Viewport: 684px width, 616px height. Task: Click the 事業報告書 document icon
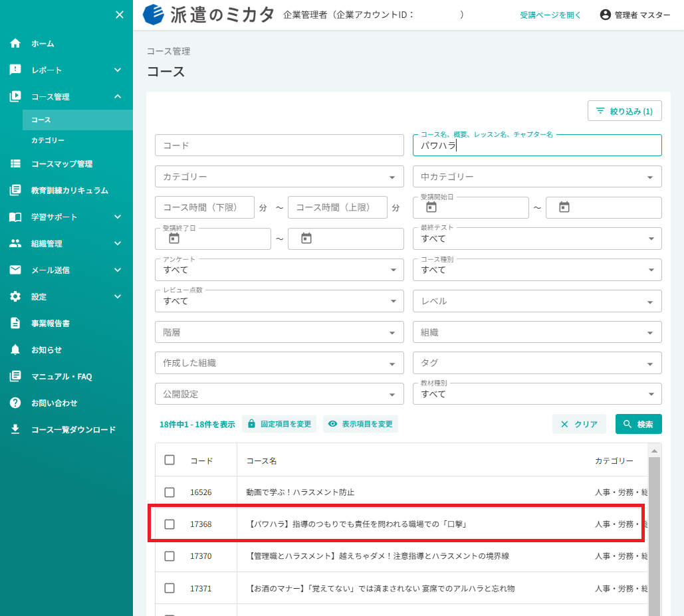point(15,323)
